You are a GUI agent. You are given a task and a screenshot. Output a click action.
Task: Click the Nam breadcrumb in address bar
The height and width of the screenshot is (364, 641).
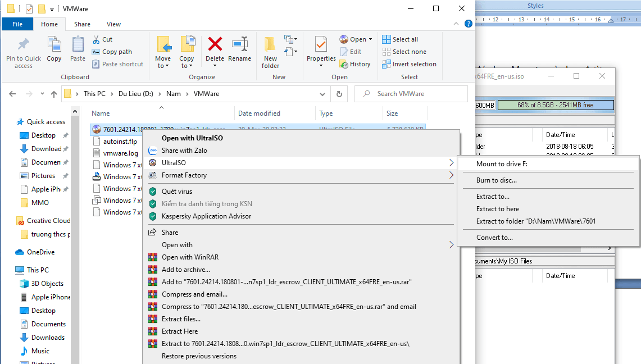point(174,94)
